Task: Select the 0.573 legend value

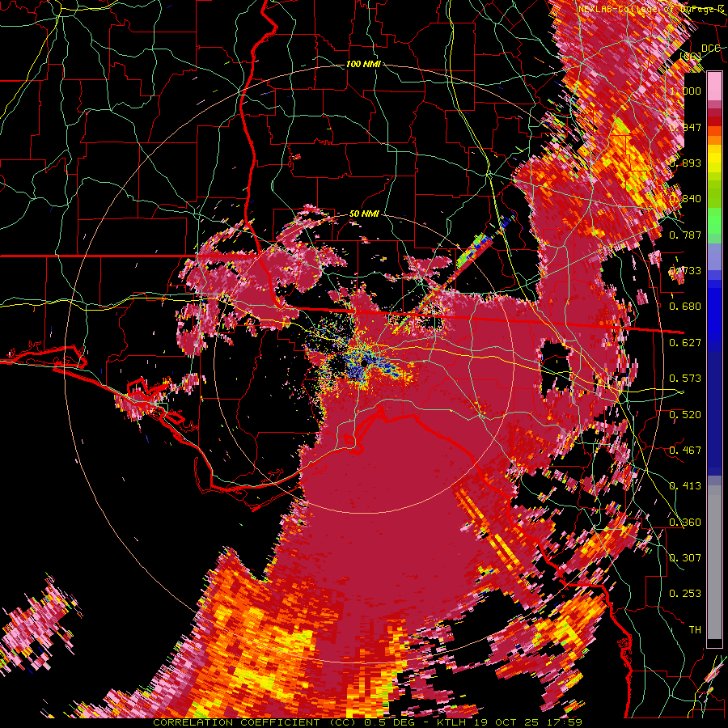Action: 685,379
